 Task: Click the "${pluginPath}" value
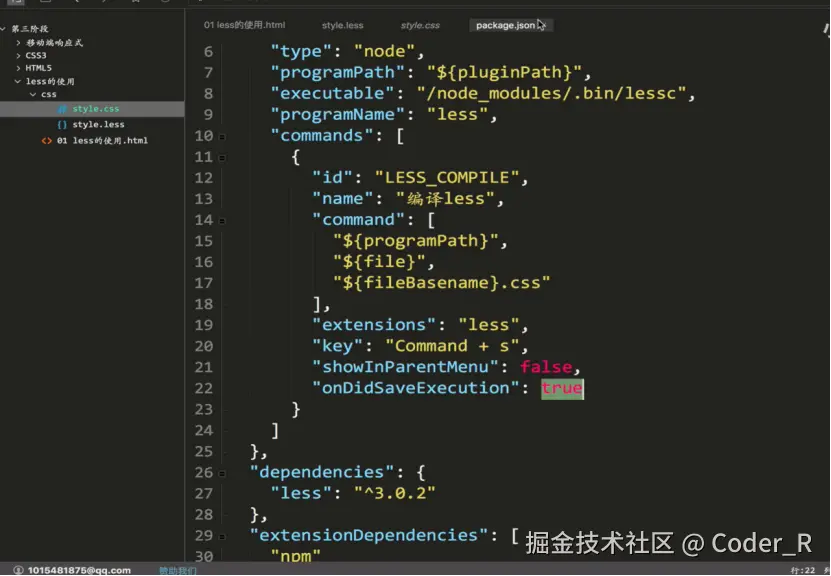click(x=505, y=72)
